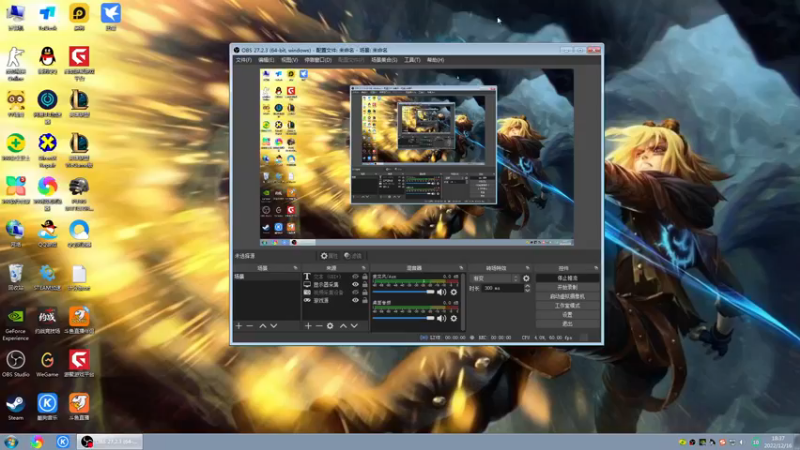This screenshot has height=450, width=800.
Task: Open Windows Start button on taskbar
Action: 11,442
